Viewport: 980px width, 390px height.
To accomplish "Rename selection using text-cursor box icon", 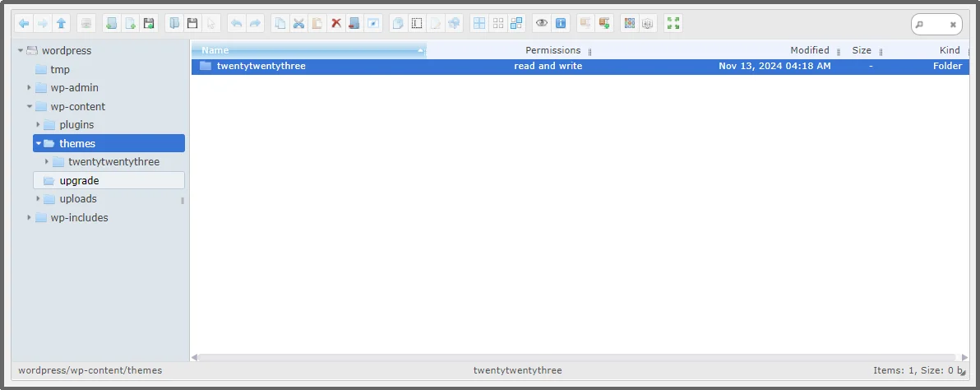I will coord(417,24).
